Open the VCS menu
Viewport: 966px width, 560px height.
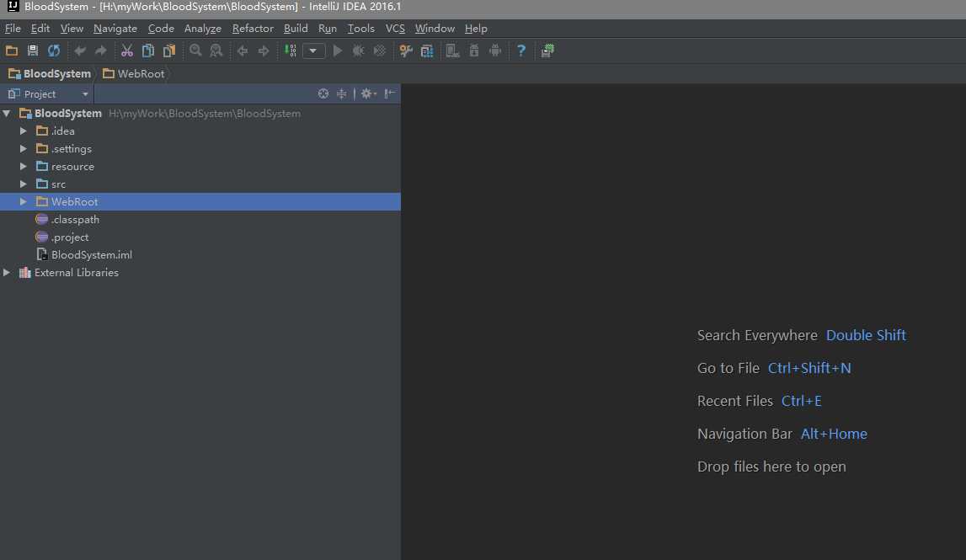tap(395, 29)
